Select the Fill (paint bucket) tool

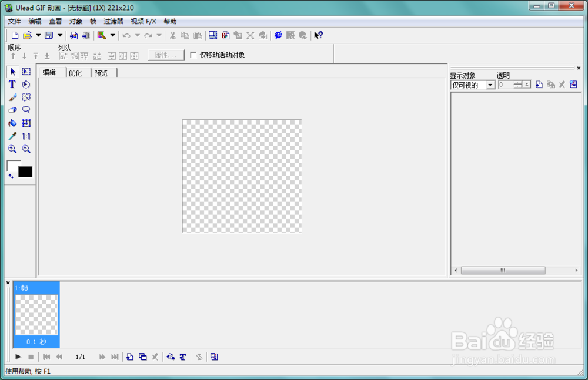(11, 123)
